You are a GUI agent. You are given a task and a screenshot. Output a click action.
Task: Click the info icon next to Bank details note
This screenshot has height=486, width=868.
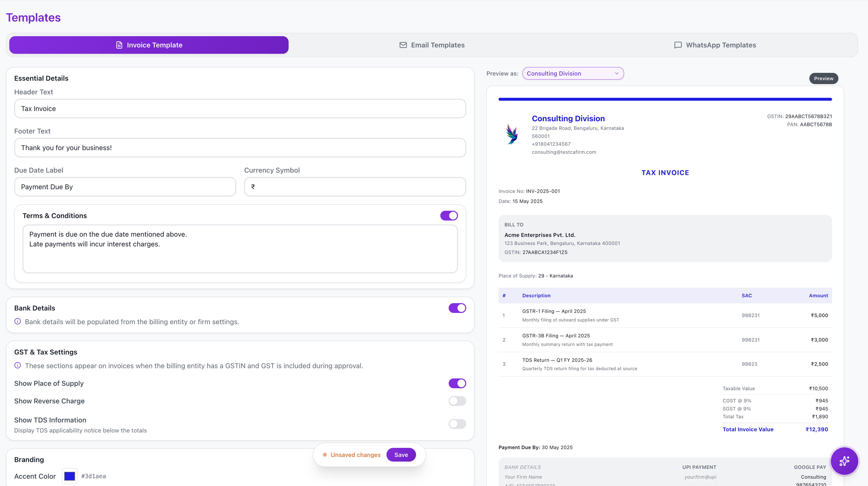(x=18, y=321)
